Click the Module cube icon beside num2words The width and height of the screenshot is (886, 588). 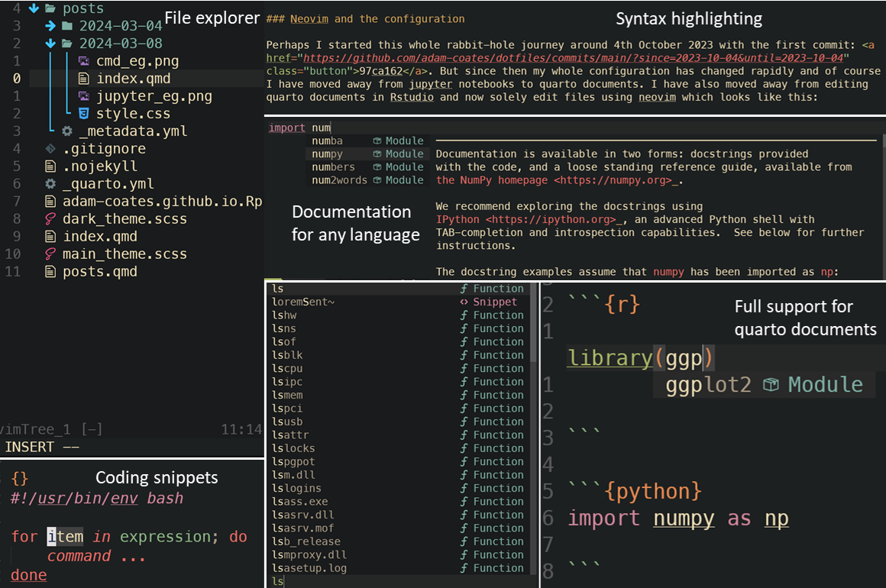(377, 179)
